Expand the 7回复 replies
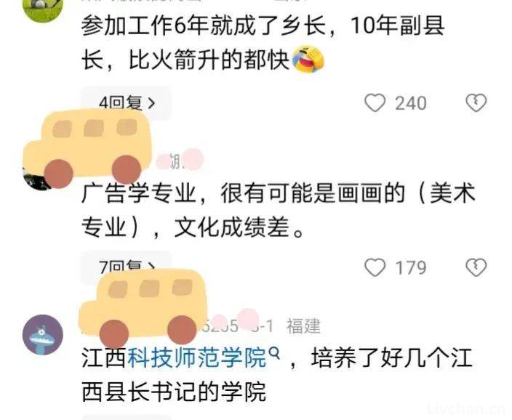Image resolution: width=512 pixels, height=420 pixels. 126,267
